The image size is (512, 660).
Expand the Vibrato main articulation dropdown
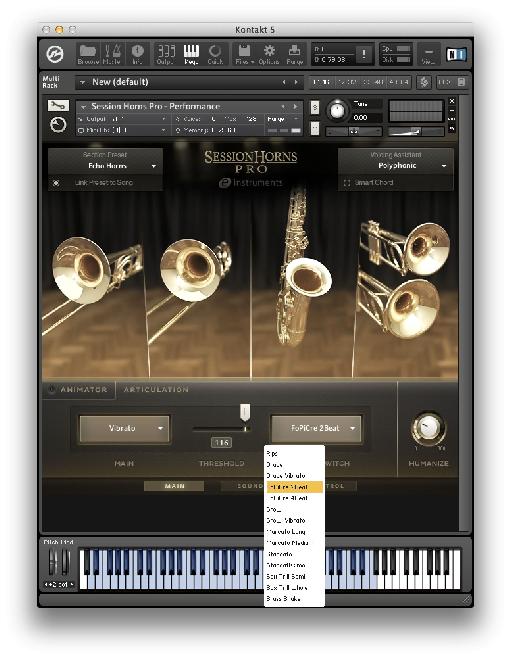125,428
